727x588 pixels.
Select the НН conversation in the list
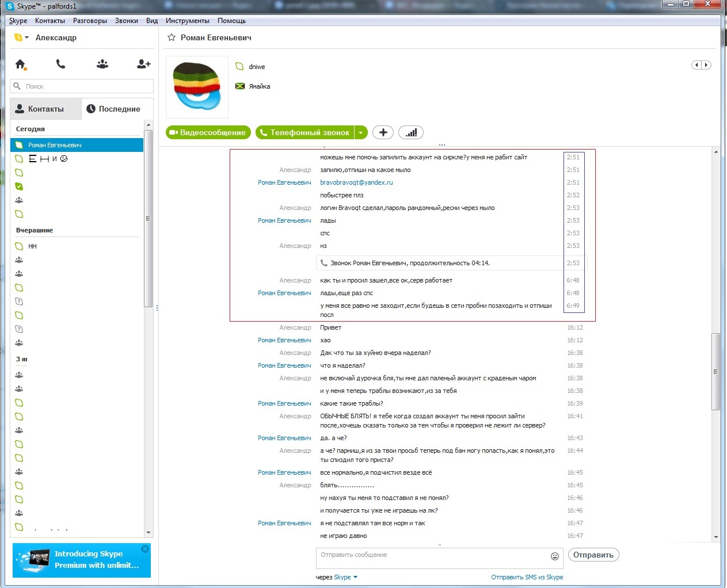click(x=77, y=246)
